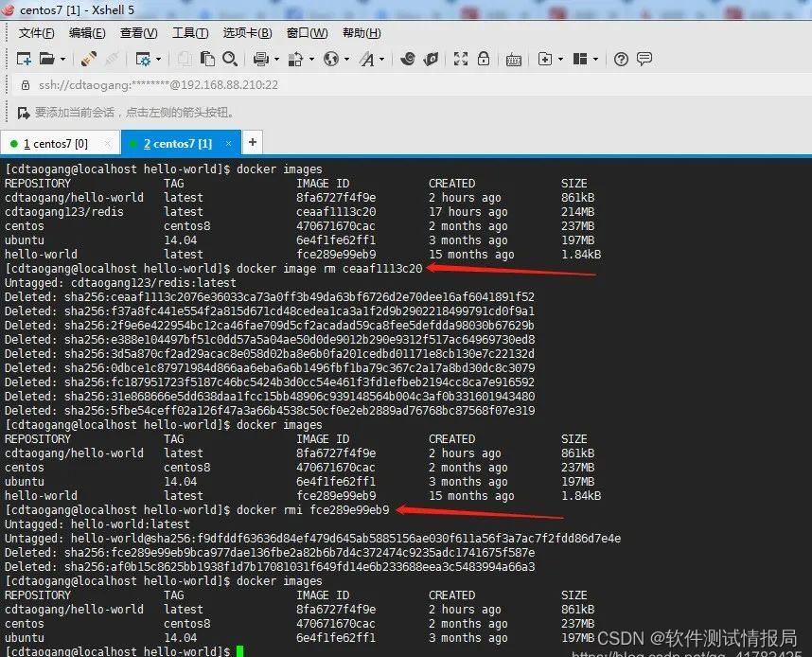Click the Find magnifier icon
The height and width of the screenshot is (657, 812).
tap(230, 59)
